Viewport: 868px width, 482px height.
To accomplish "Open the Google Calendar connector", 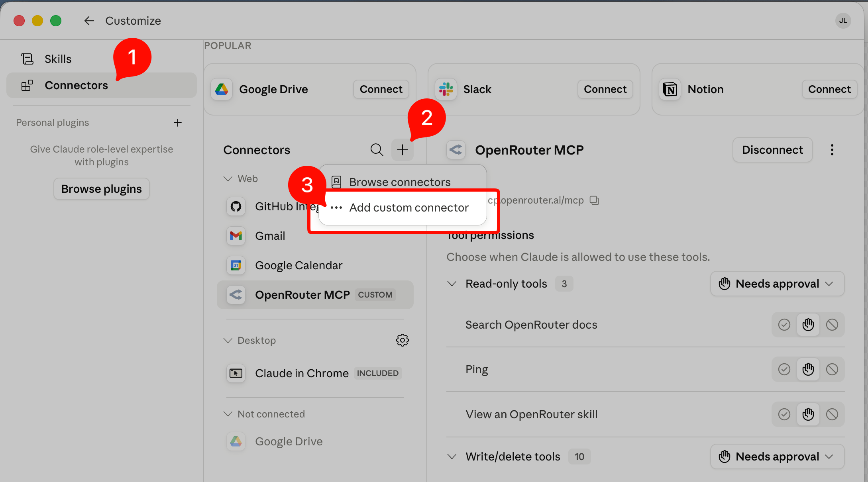I will pos(315,265).
